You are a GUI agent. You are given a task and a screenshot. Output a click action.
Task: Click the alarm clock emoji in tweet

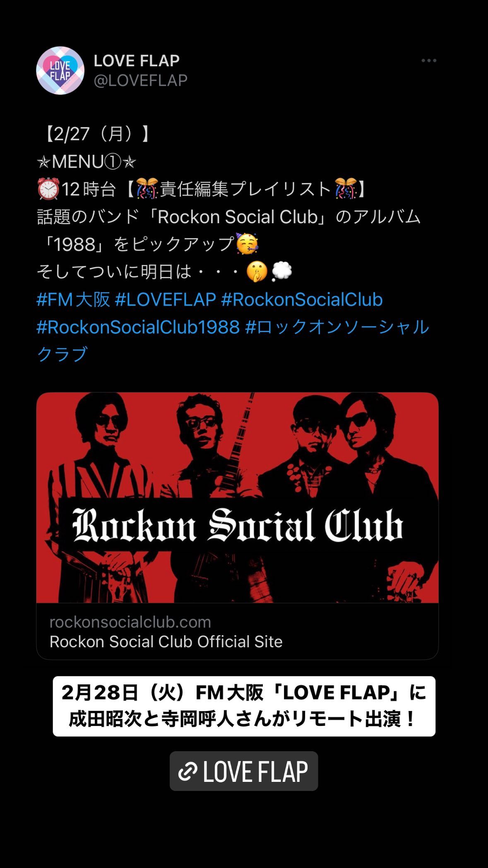click(48, 189)
